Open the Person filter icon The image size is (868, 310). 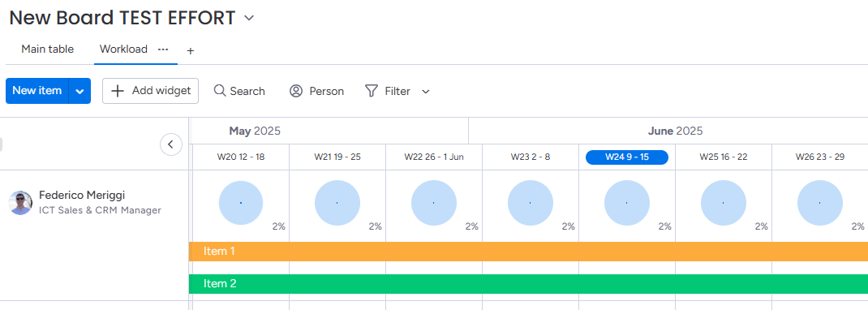click(x=296, y=91)
